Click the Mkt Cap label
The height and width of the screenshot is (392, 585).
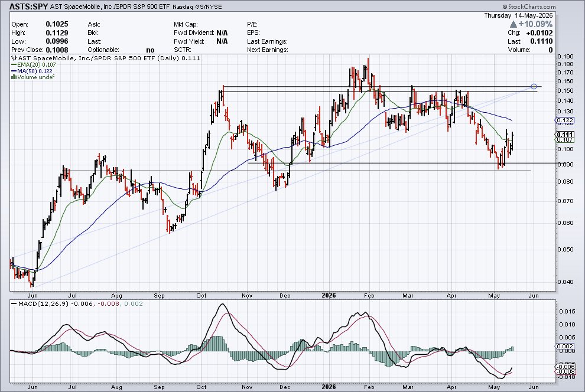pos(186,24)
